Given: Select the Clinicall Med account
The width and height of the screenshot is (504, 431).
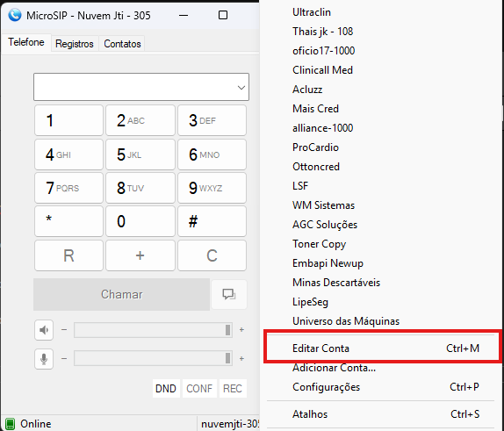Looking at the screenshot, I should (322, 70).
